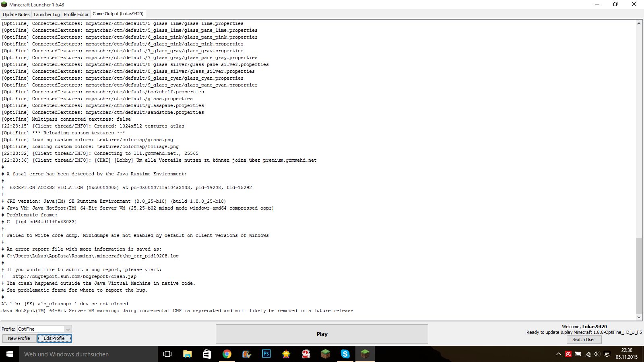
Task: Click the volume speaker tray icon
Action: pyautogui.click(x=597, y=354)
